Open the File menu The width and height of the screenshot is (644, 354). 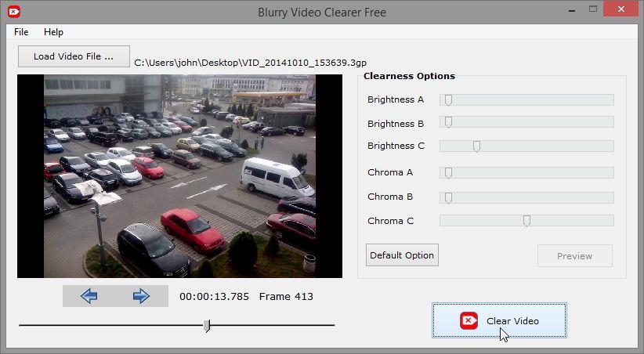(x=21, y=32)
